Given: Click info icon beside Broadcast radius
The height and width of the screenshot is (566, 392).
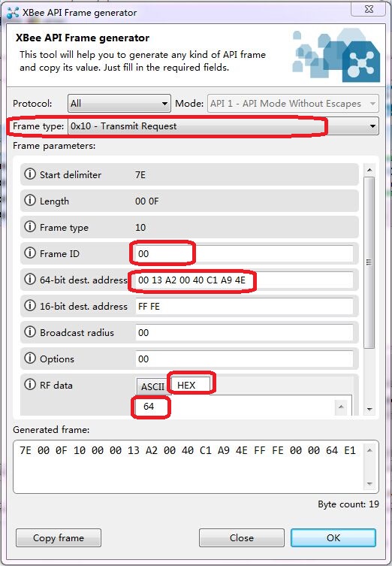Looking at the screenshot, I should coord(30,332).
